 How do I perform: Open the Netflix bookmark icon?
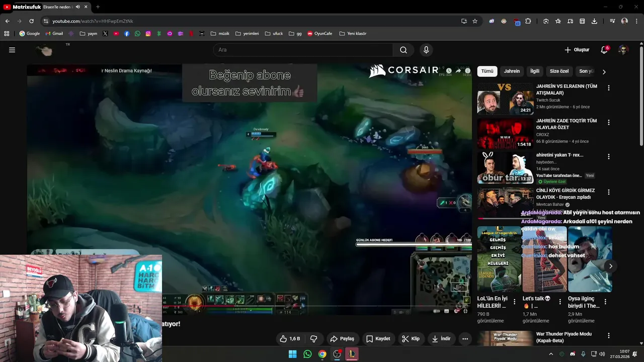[x=191, y=34]
